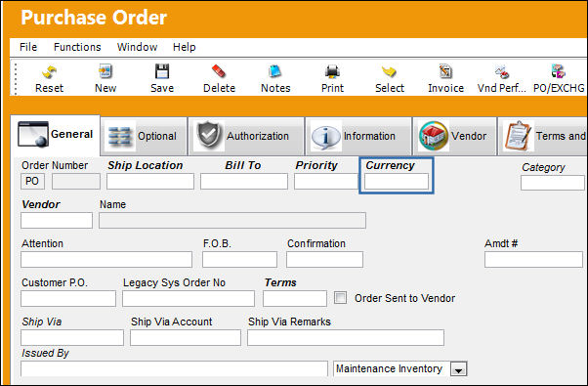The height and width of the screenshot is (386, 588).
Task: Open the Authorization tab
Action: (x=246, y=136)
